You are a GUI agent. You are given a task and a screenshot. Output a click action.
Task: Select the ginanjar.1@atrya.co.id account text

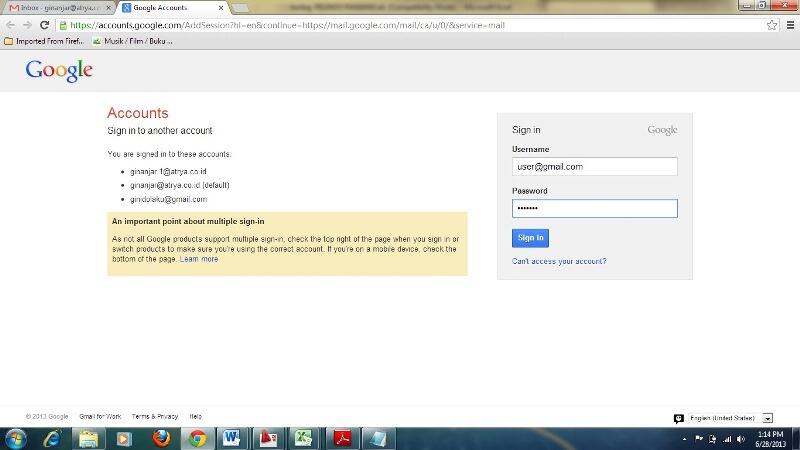pyautogui.click(x=168, y=171)
